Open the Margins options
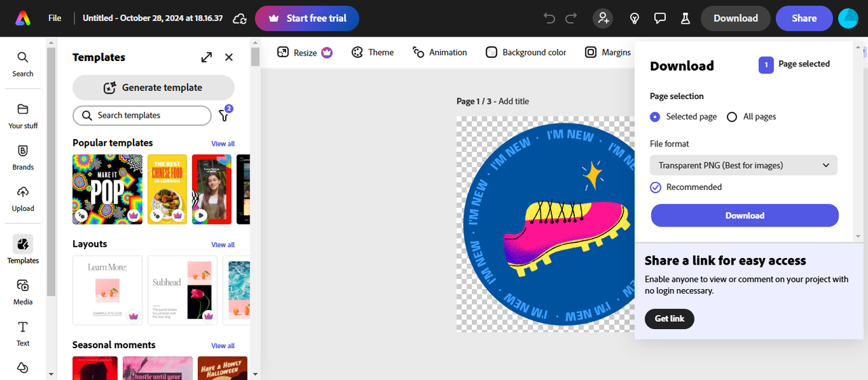868x380 pixels. pos(608,52)
